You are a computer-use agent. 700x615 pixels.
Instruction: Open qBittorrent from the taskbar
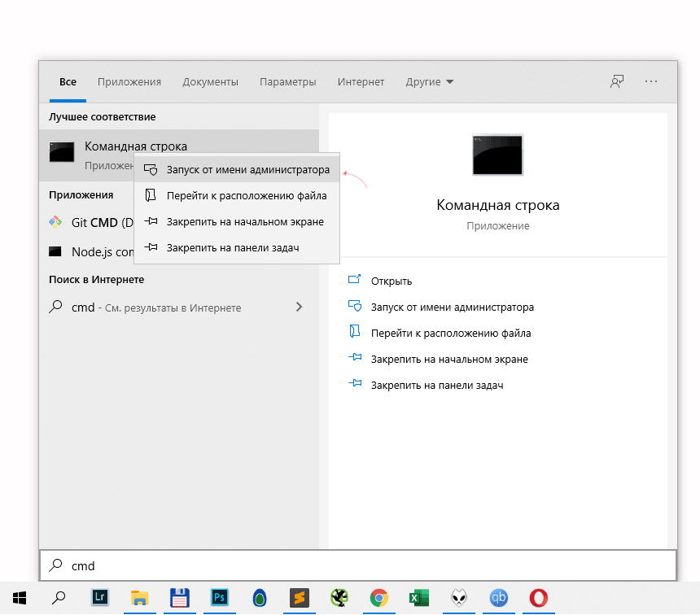[499, 598]
